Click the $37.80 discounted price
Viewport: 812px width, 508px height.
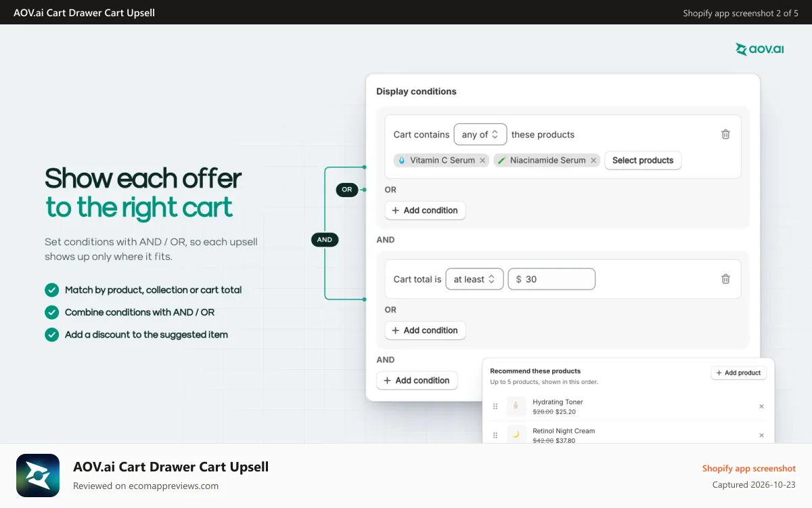pyautogui.click(x=566, y=440)
